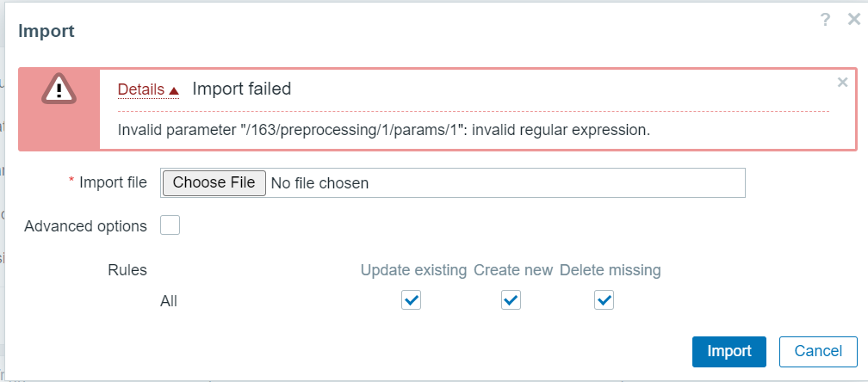Collapse the error Details arrow
868x382 pixels.
(x=174, y=90)
